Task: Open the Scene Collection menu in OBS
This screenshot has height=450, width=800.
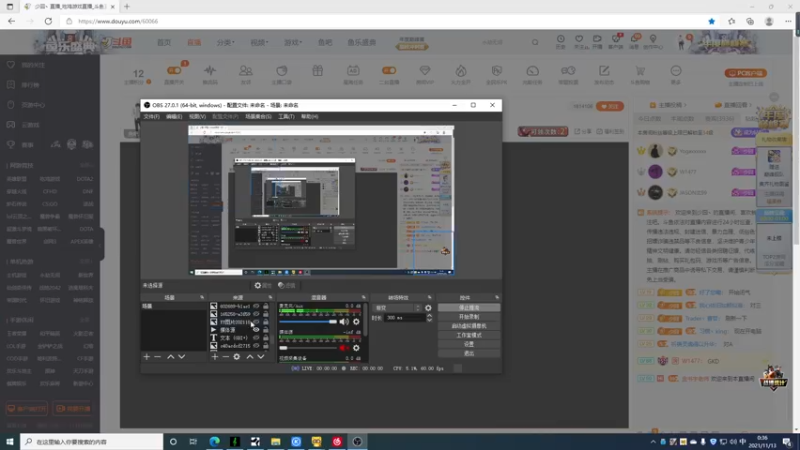Action: click(258, 116)
